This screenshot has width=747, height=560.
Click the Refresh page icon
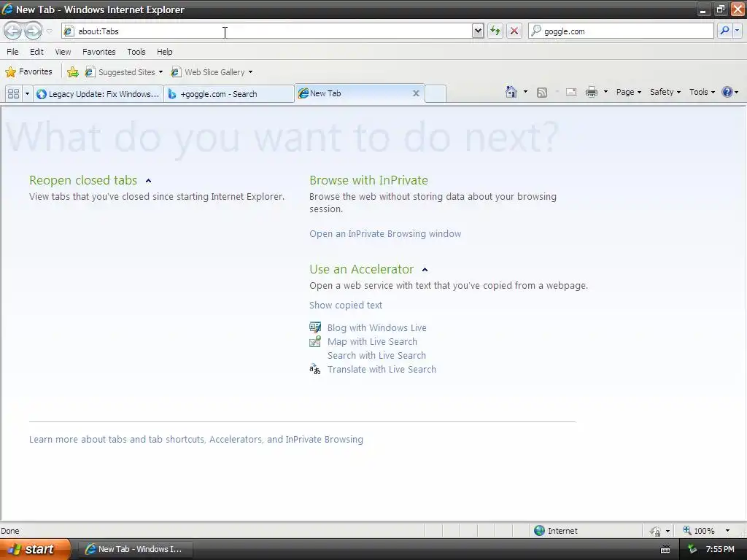click(x=495, y=31)
